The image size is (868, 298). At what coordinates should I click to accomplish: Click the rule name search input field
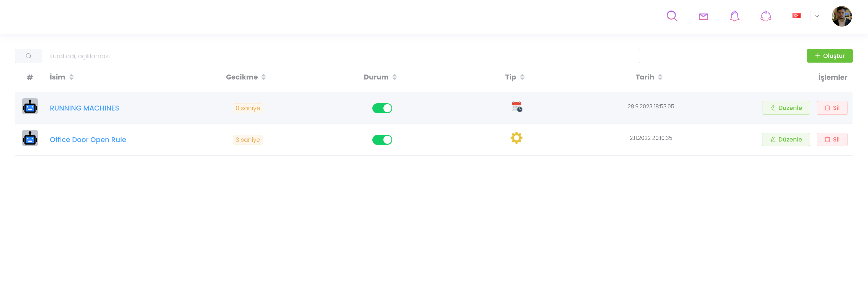[x=340, y=56]
